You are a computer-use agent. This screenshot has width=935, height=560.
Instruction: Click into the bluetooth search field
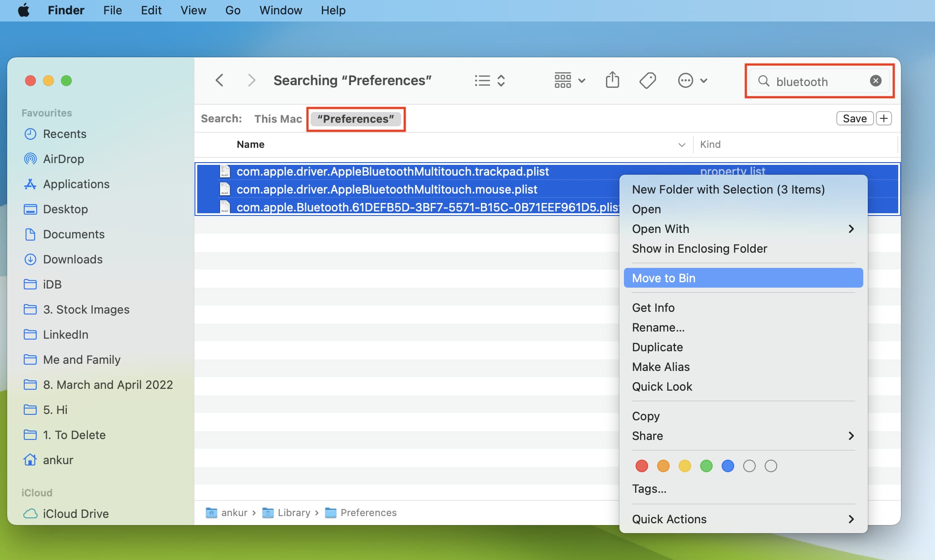[819, 81]
